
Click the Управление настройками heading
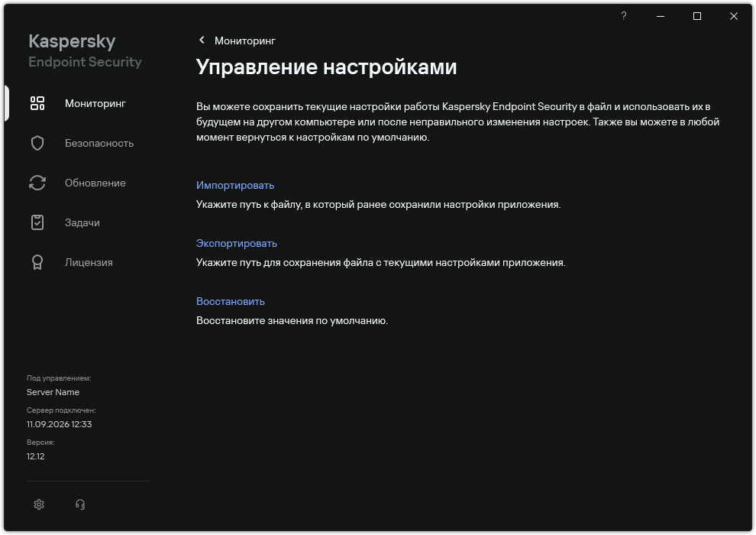pyautogui.click(x=326, y=67)
